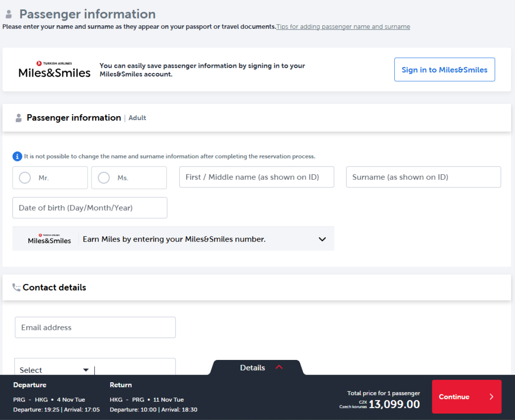Open Tips for adding passenger name link
Viewport: 515px width, 420px height.
[x=343, y=27]
